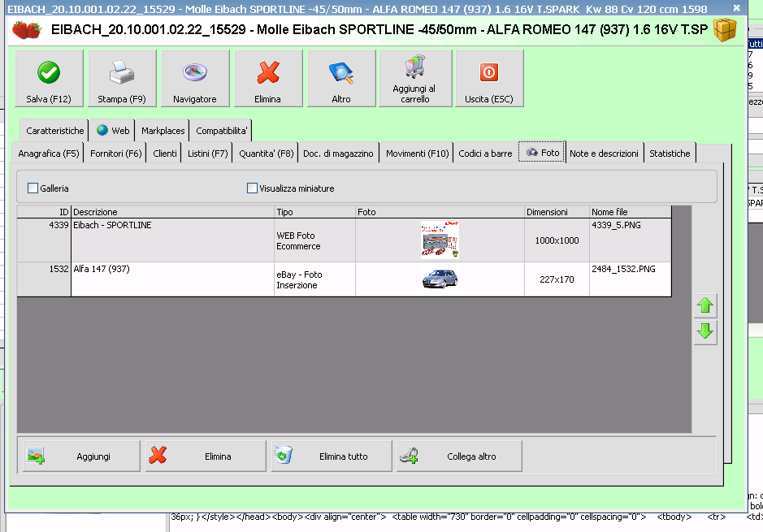Move photo down with green arrow
Viewport: 763px width, 532px height.
click(x=705, y=331)
